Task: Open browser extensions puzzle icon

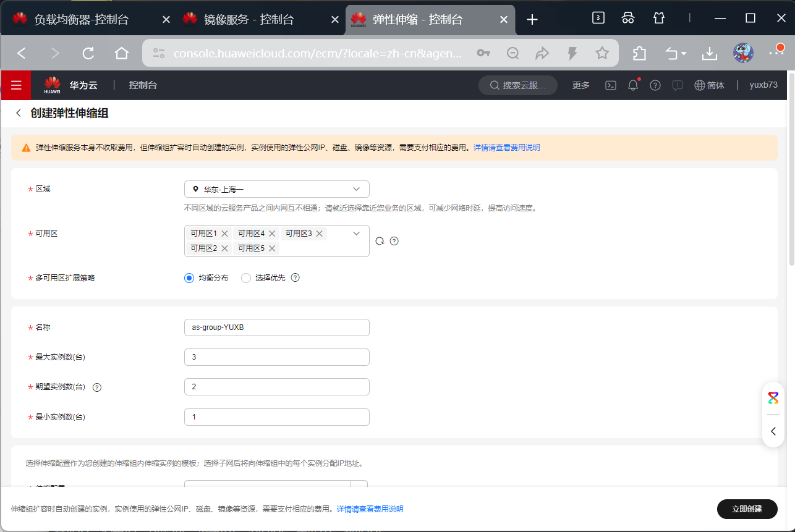Action: pyautogui.click(x=640, y=54)
